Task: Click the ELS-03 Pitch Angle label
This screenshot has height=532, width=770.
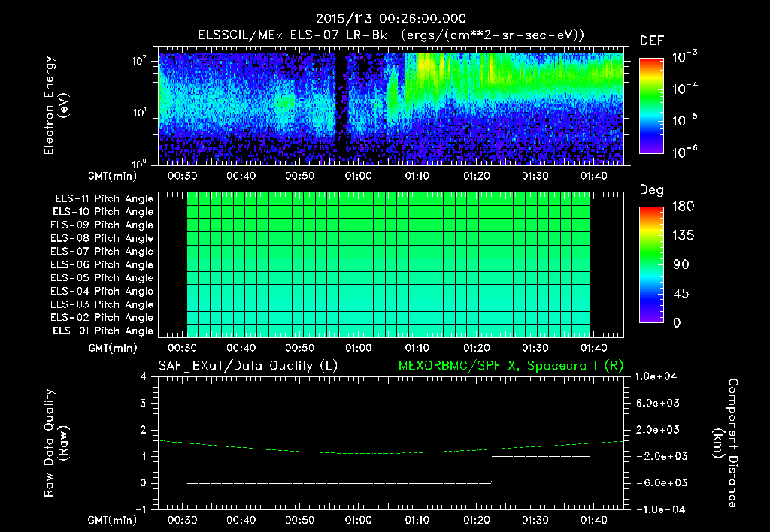Action: pyautogui.click(x=102, y=304)
